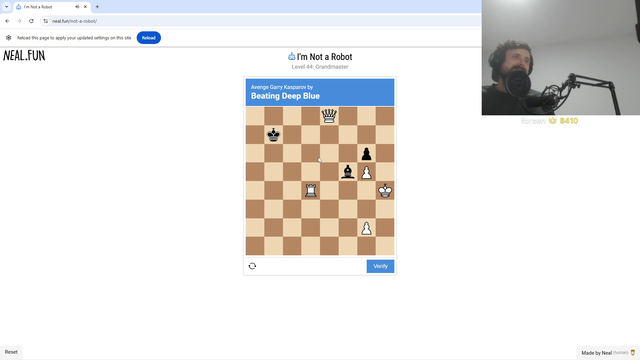This screenshot has width=640, height=360.
Task: Click the forsen $410 overlay text
Action: coord(549,121)
